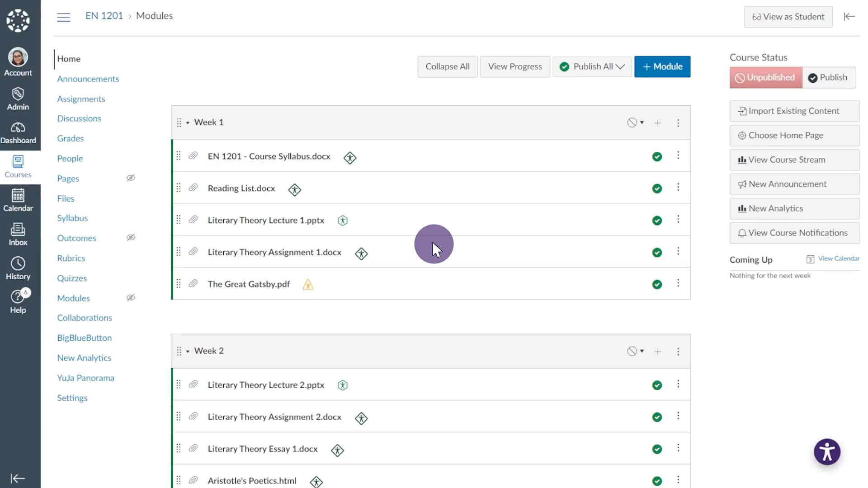Expand Week 2 module collapse triangle

pyautogui.click(x=189, y=351)
